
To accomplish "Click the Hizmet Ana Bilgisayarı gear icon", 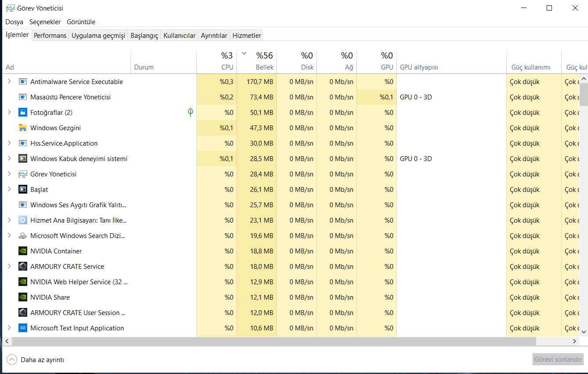I will (x=23, y=220).
